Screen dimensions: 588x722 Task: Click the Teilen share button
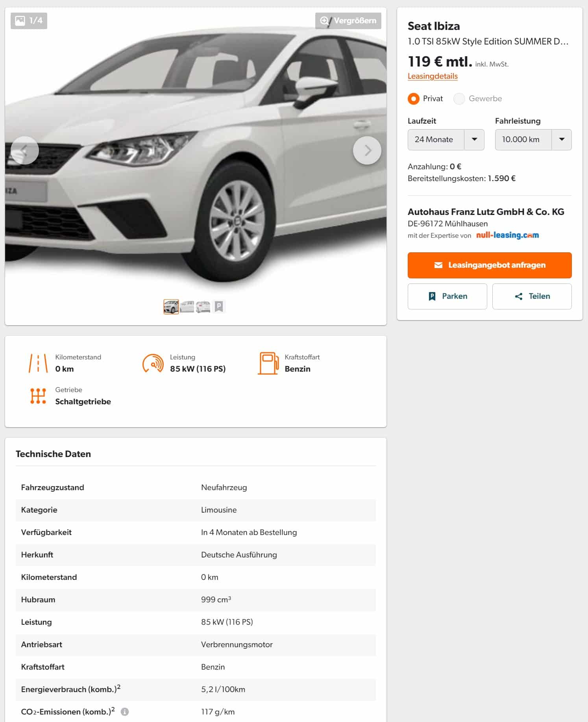pos(532,296)
